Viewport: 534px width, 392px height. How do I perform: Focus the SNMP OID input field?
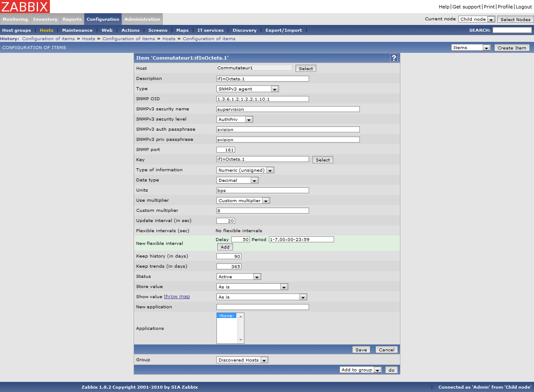[x=263, y=99]
